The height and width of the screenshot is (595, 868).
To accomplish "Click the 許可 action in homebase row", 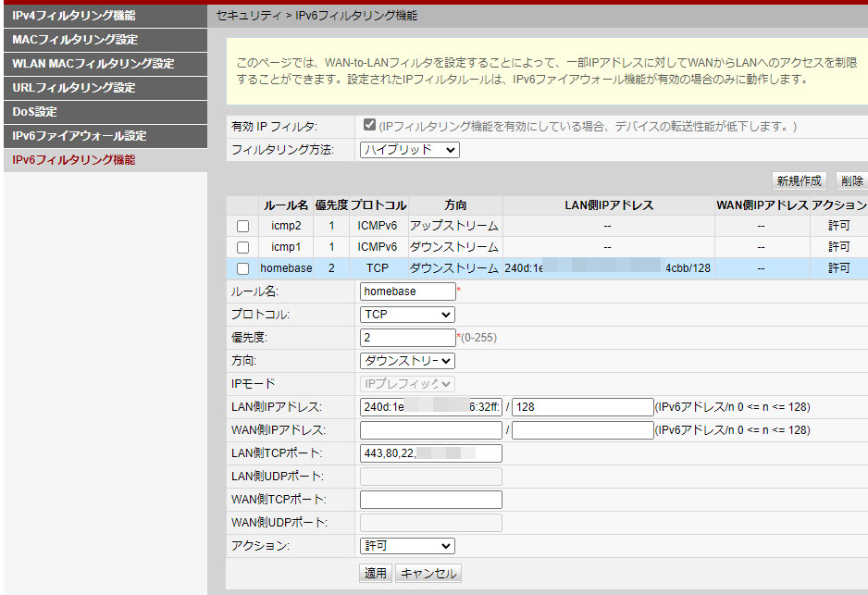I will 838,268.
